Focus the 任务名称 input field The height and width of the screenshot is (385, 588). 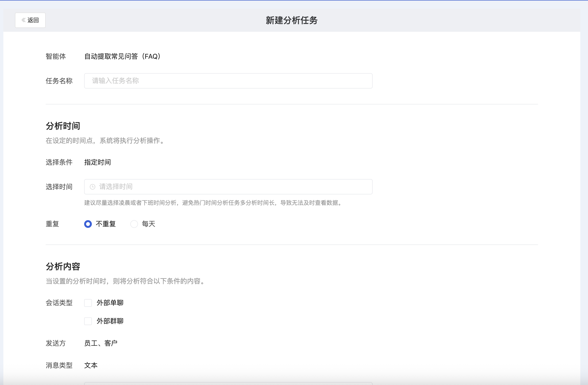pos(228,81)
